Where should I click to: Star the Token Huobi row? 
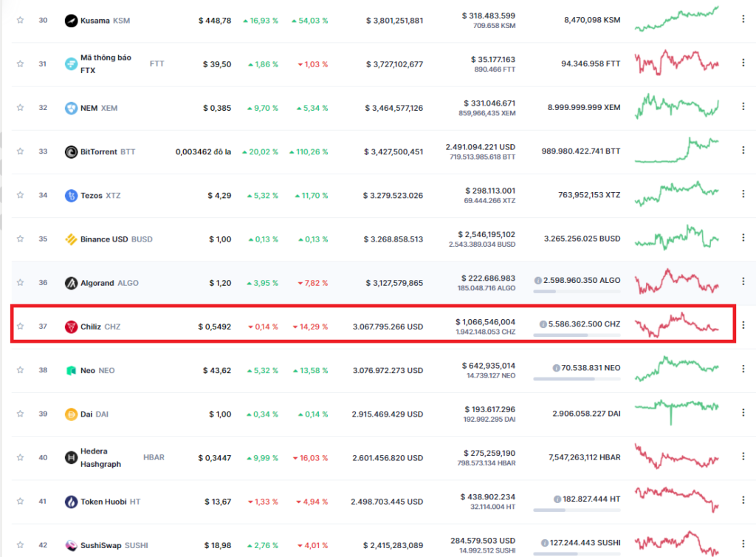pyautogui.click(x=20, y=502)
